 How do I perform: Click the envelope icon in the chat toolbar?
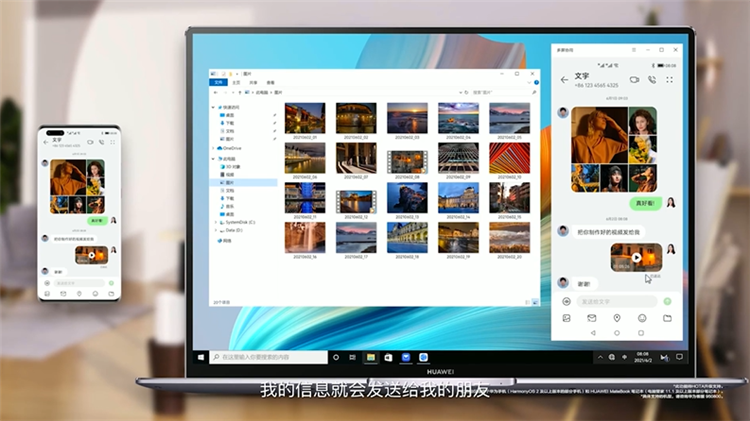592,318
